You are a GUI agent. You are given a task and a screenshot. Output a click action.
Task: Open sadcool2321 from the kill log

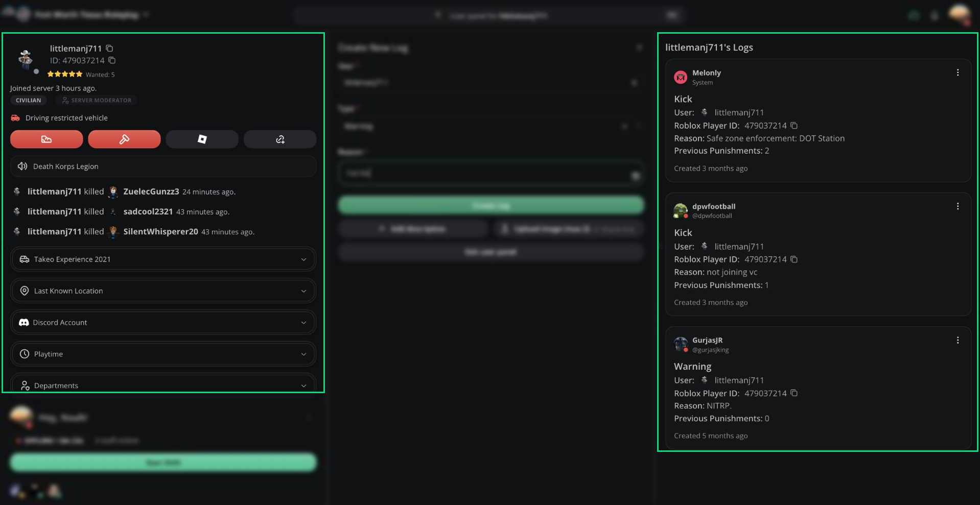point(148,211)
